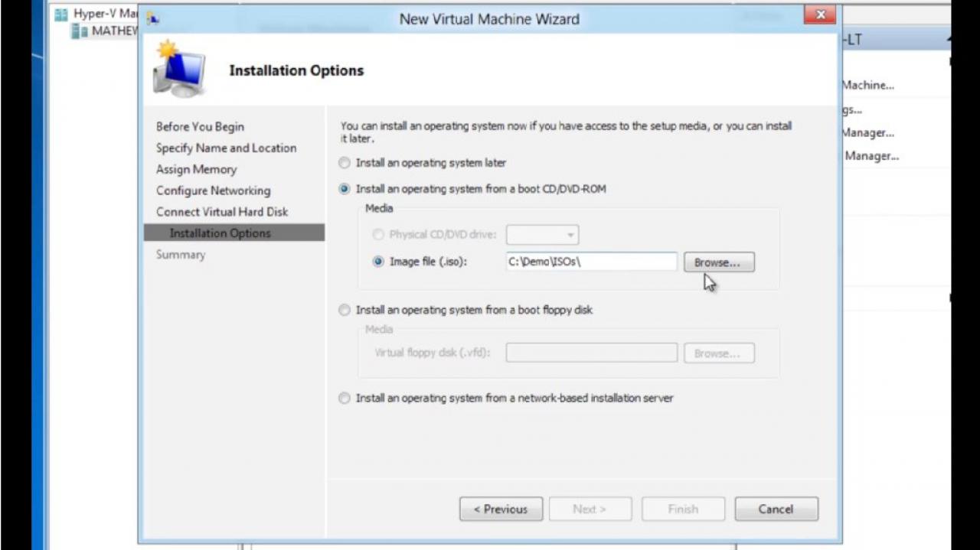Select the MATHEW server node icon
This screenshot has height=550, width=980.
(x=80, y=31)
